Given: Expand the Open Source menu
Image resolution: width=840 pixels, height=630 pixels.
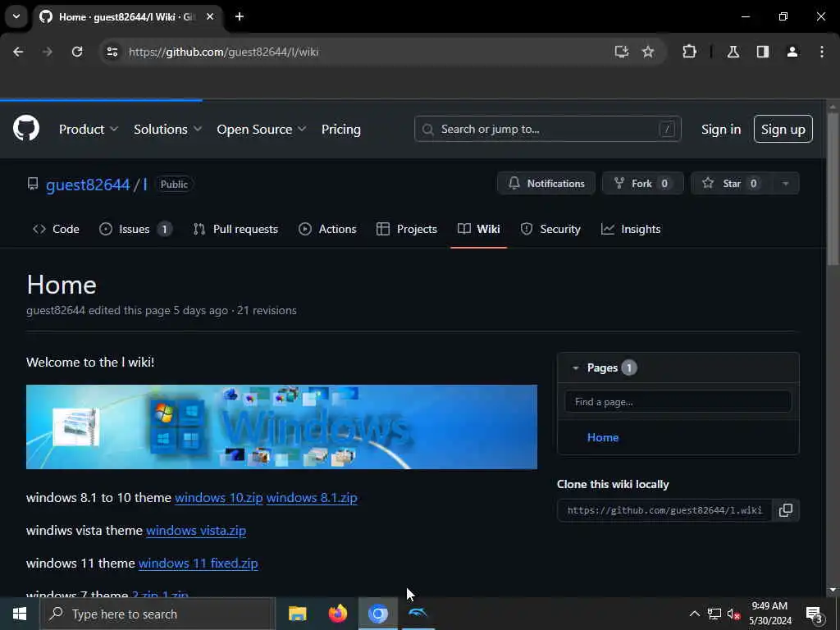Looking at the screenshot, I should [262, 129].
